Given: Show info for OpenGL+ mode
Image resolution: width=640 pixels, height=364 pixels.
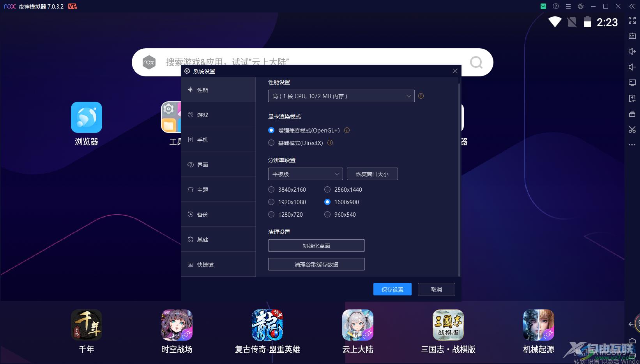Looking at the screenshot, I should coord(347,130).
